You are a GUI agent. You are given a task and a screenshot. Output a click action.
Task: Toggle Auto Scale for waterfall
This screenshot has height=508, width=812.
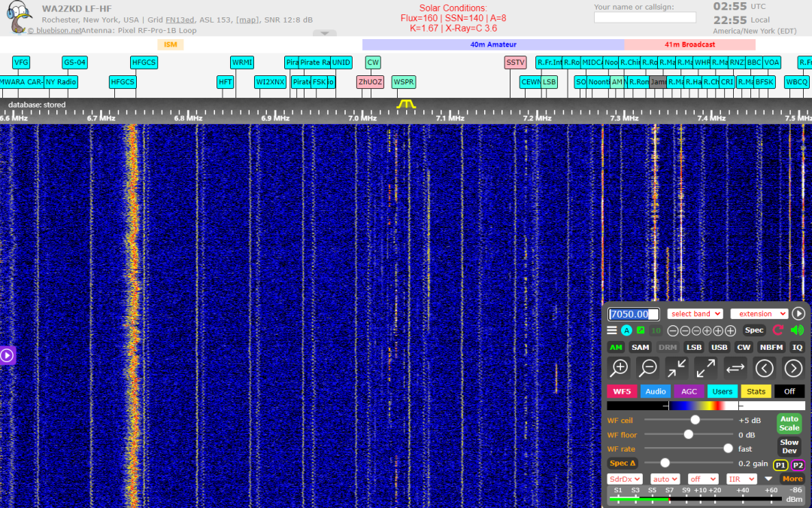point(789,424)
